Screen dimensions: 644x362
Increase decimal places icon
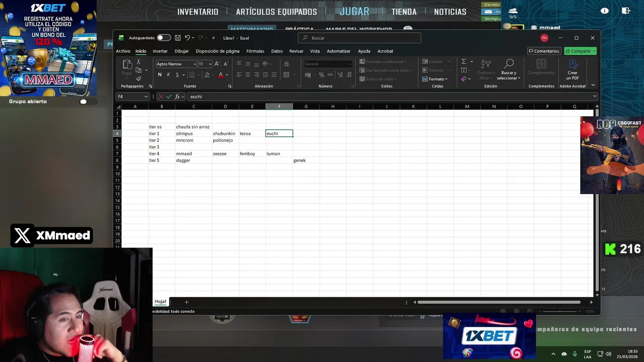pos(340,74)
